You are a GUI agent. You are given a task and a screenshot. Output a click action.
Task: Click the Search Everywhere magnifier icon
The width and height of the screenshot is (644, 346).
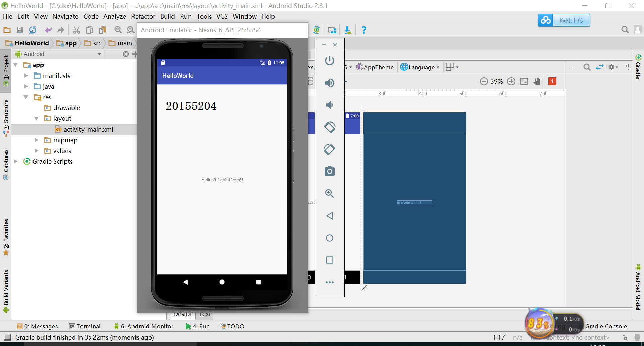pyautogui.click(x=625, y=30)
